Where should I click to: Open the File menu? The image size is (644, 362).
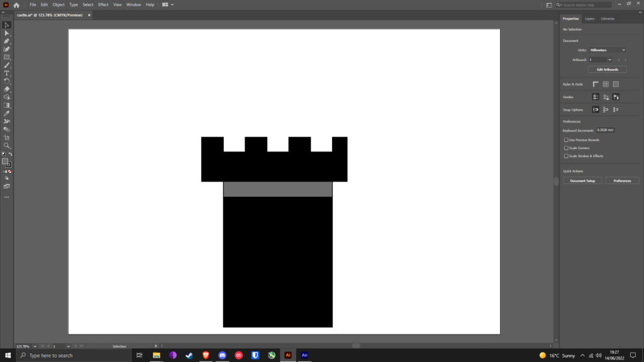[x=33, y=5]
